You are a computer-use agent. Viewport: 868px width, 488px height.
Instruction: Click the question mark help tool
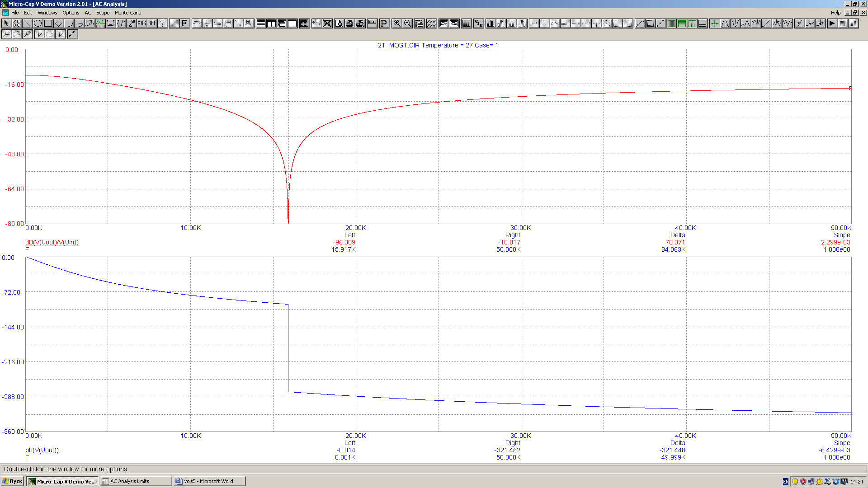click(x=162, y=23)
